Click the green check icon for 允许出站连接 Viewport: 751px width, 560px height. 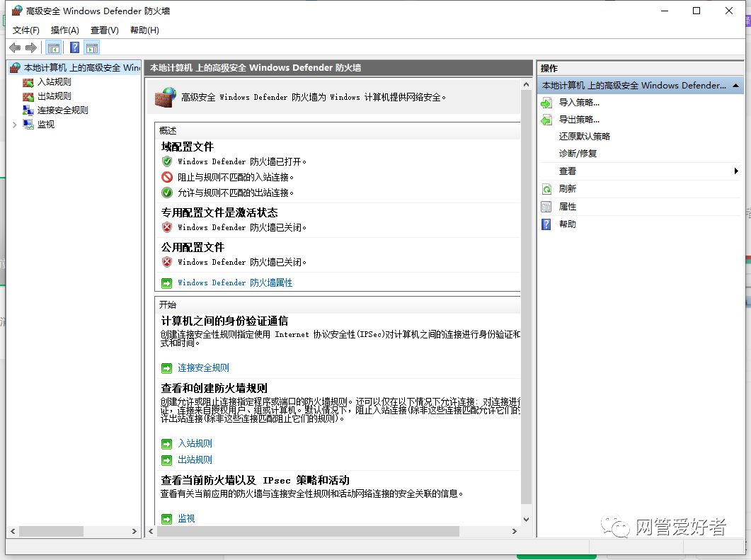point(166,193)
